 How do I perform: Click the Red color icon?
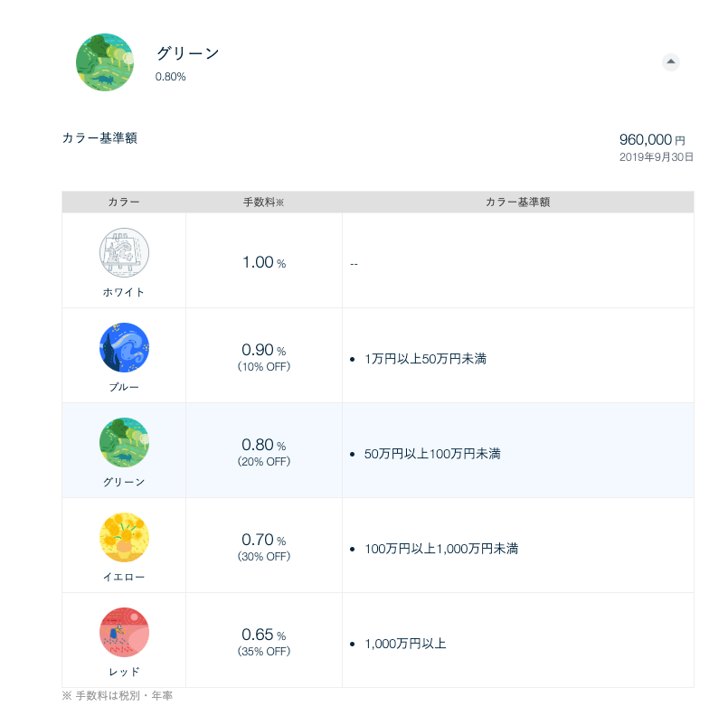tap(124, 633)
